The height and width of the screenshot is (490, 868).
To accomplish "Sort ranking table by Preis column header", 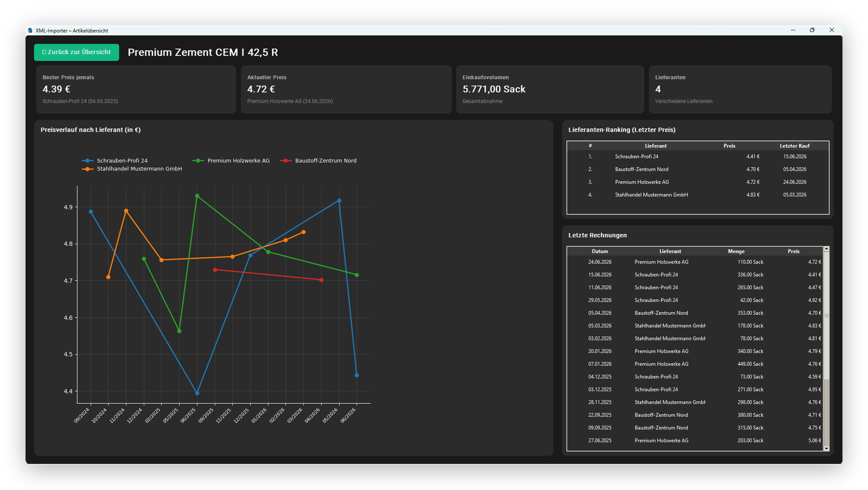I will pos(730,146).
